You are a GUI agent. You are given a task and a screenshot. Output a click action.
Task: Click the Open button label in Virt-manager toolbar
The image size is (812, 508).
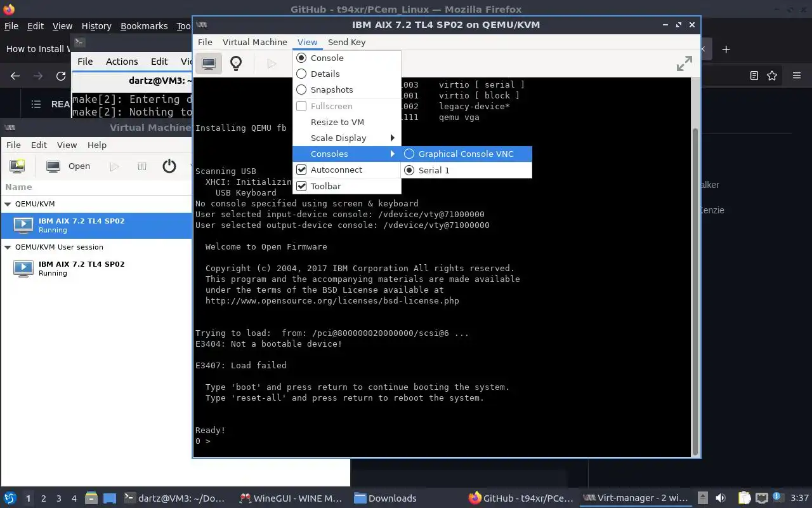(79, 166)
